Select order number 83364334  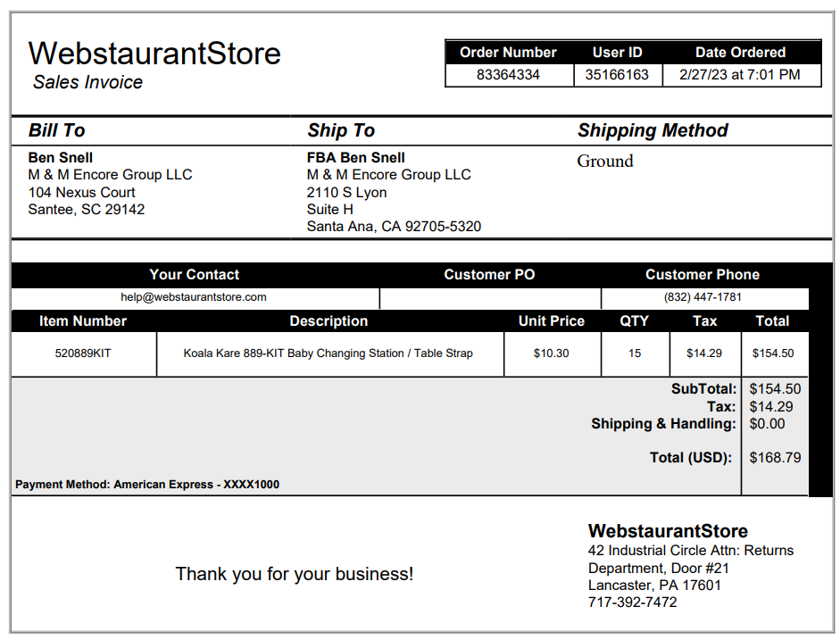(x=508, y=74)
